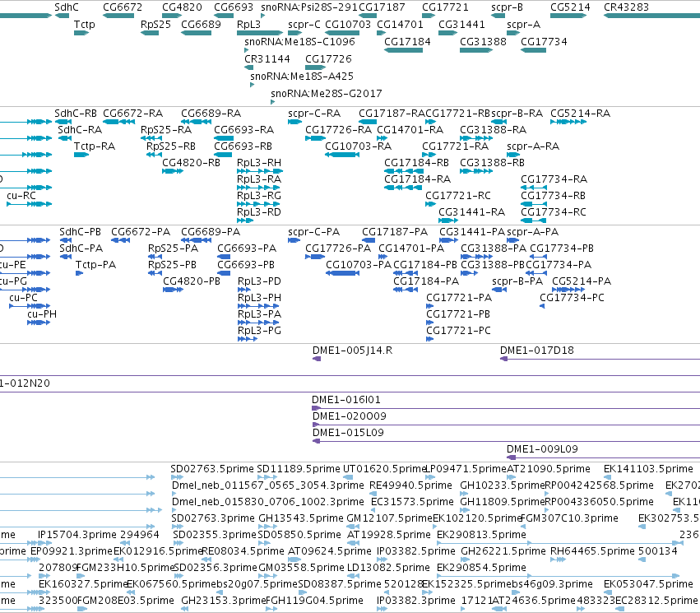Select transcript RpL3-RH
Screen dimensions: 700x613
[259, 163]
